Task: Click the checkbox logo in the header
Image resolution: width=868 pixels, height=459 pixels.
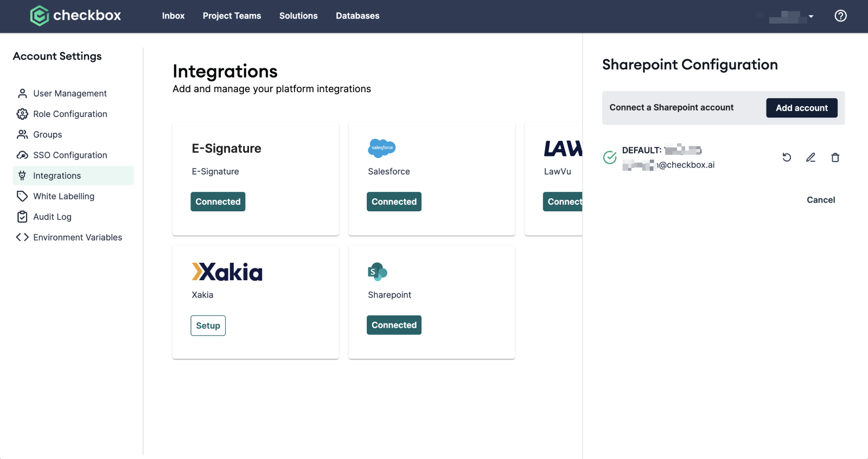Action: 75,16
